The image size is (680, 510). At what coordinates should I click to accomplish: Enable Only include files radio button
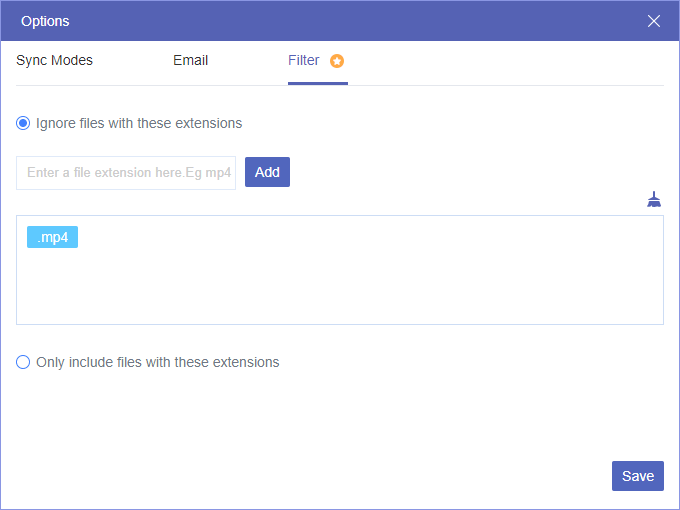pyautogui.click(x=23, y=362)
